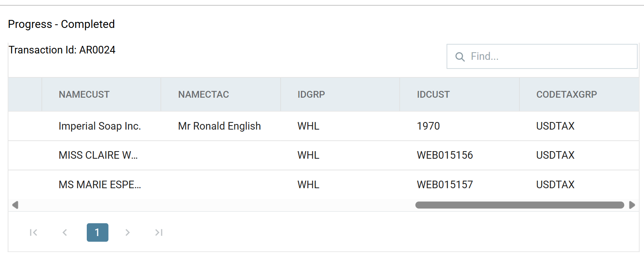644x256 pixels.
Task: Select MS MARIE ESPE... customer cell
Action: coord(100,185)
